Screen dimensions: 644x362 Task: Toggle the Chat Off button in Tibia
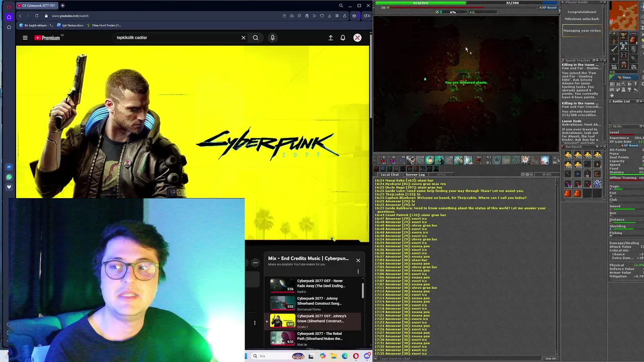pyautogui.click(x=550, y=358)
